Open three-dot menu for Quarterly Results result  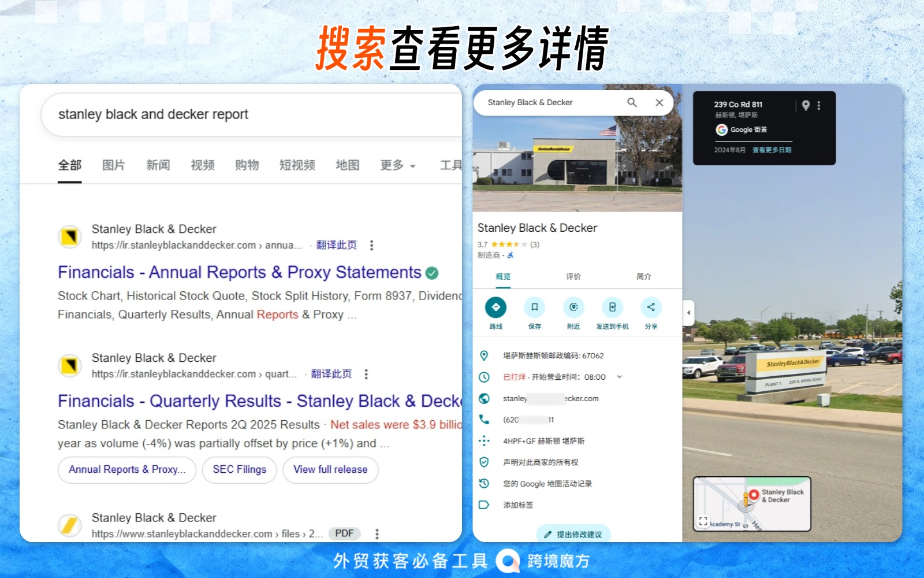[366, 374]
